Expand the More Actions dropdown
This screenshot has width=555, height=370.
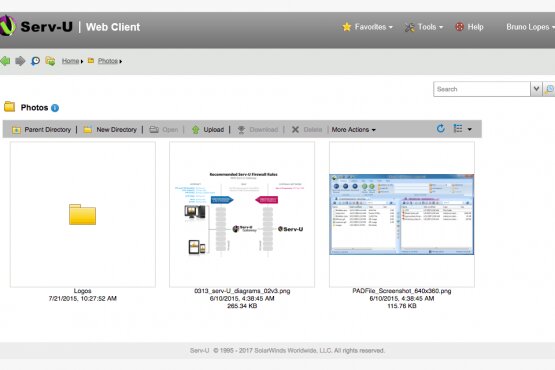pyautogui.click(x=353, y=130)
